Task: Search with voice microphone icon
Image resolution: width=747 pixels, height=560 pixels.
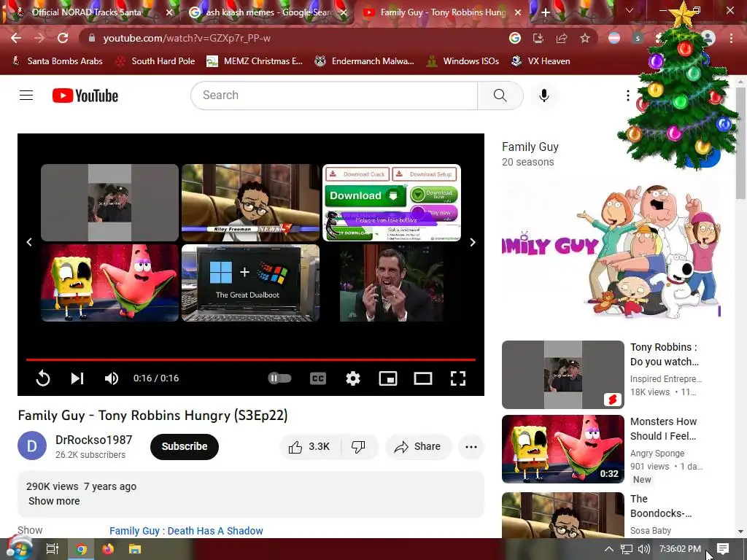Action: [543, 96]
